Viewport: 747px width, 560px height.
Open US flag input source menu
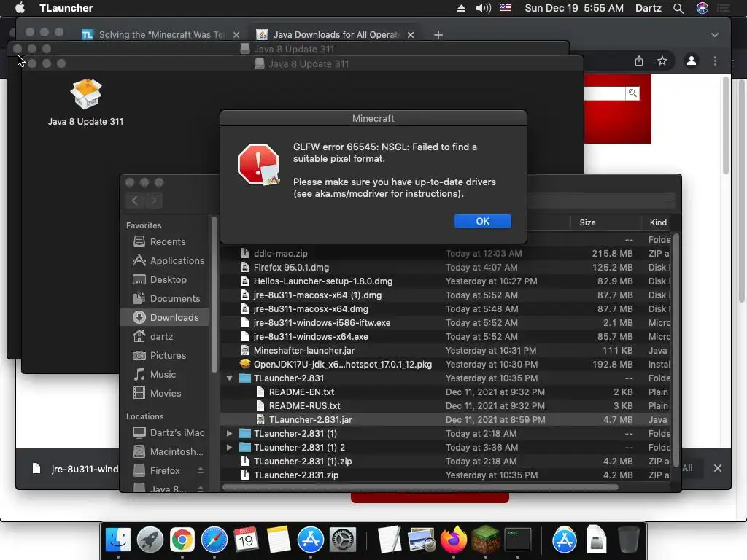(506, 8)
